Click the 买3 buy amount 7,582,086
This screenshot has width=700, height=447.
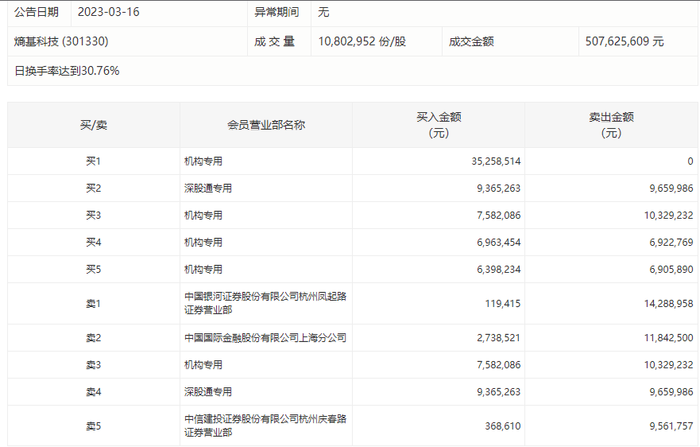pos(498,215)
